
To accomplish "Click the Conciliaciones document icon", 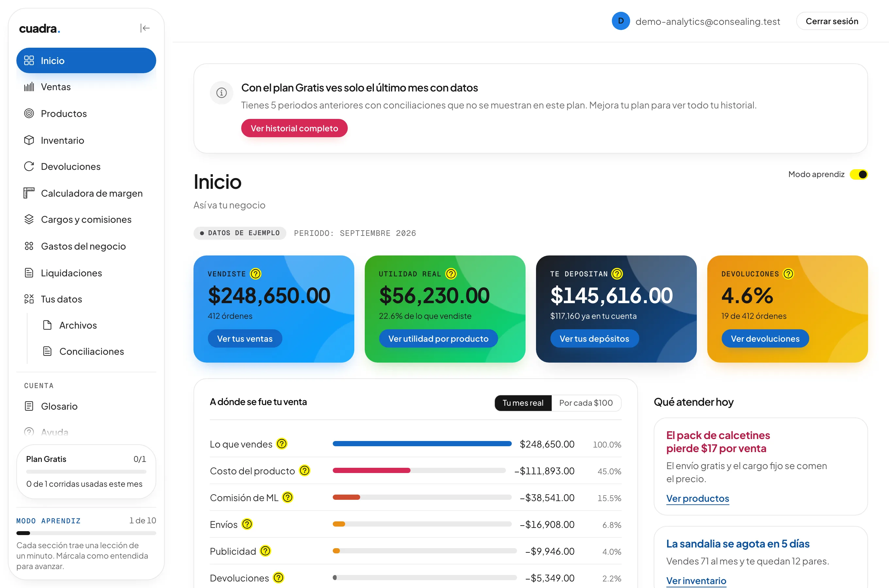I will tap(47, 351).
